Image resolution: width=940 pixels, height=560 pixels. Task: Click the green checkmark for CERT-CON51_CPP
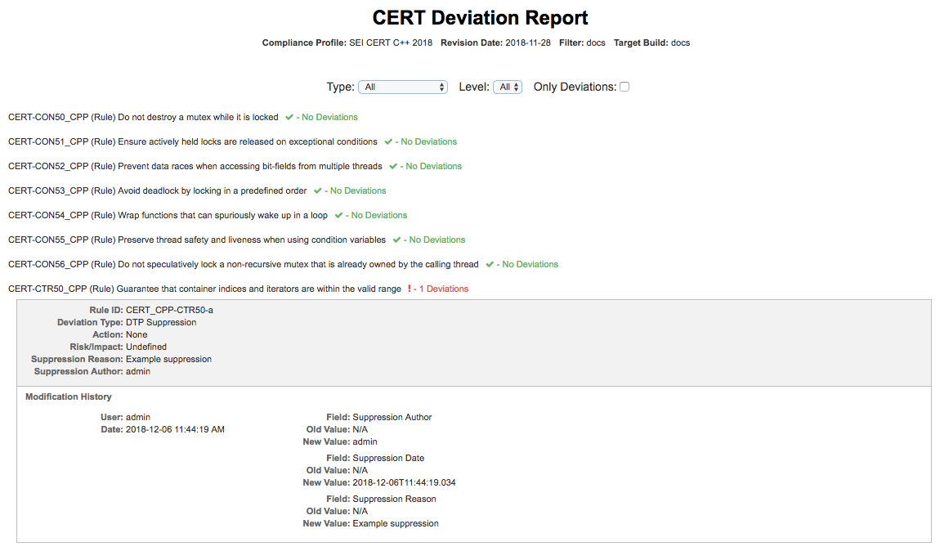coord(388,142)
